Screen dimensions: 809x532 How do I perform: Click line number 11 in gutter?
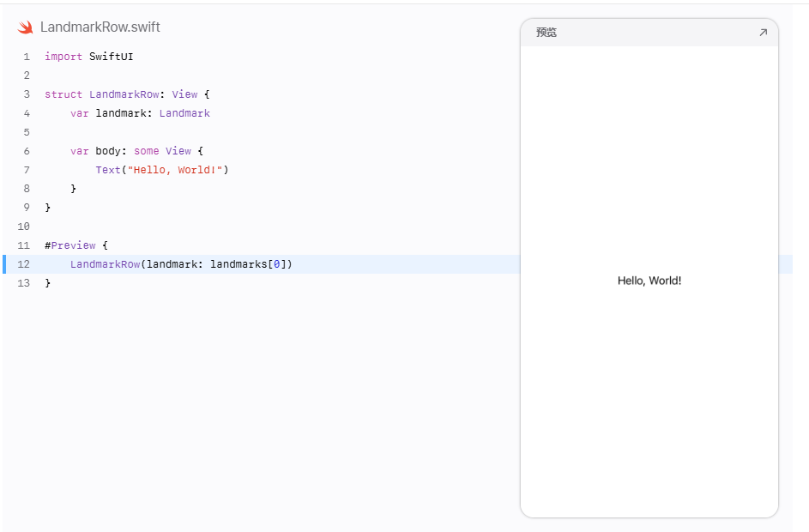click(24, 245)
